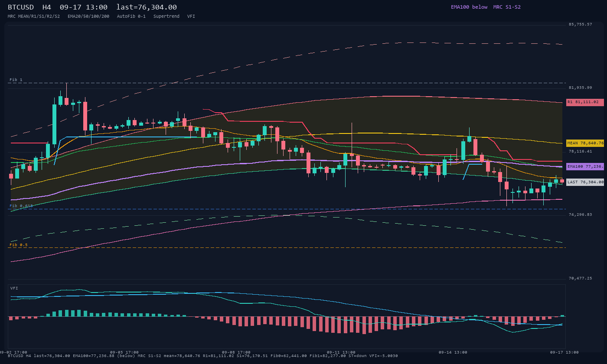
Task: Click the 09-14 13:00 time axis label
Action: click(x=453, y=352)
